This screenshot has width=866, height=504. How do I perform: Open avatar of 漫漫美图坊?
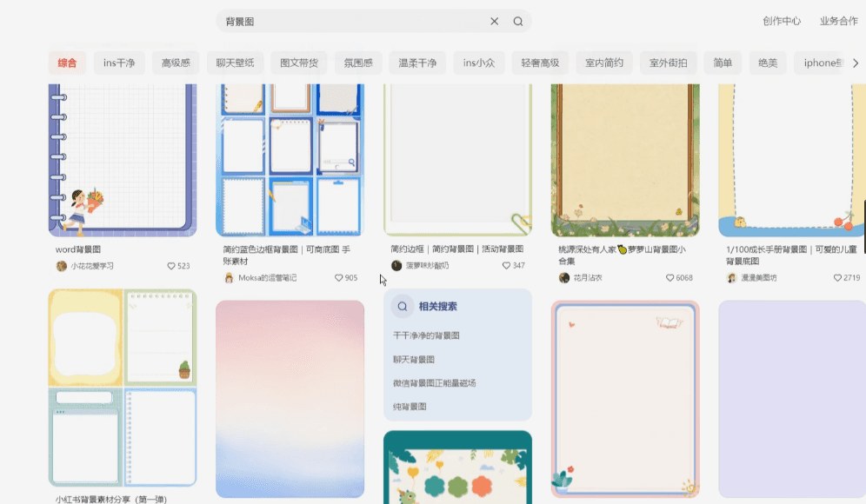click(x=732, y=278)
